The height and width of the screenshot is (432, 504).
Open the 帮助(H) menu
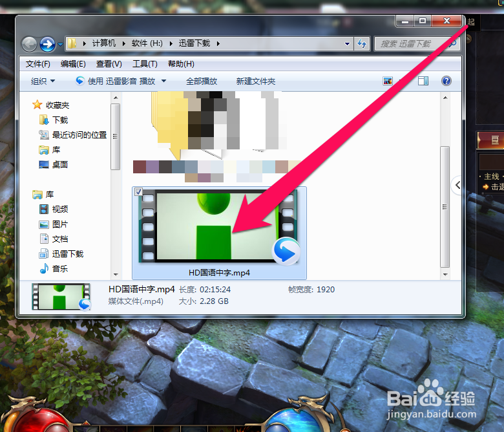[181, 64]
